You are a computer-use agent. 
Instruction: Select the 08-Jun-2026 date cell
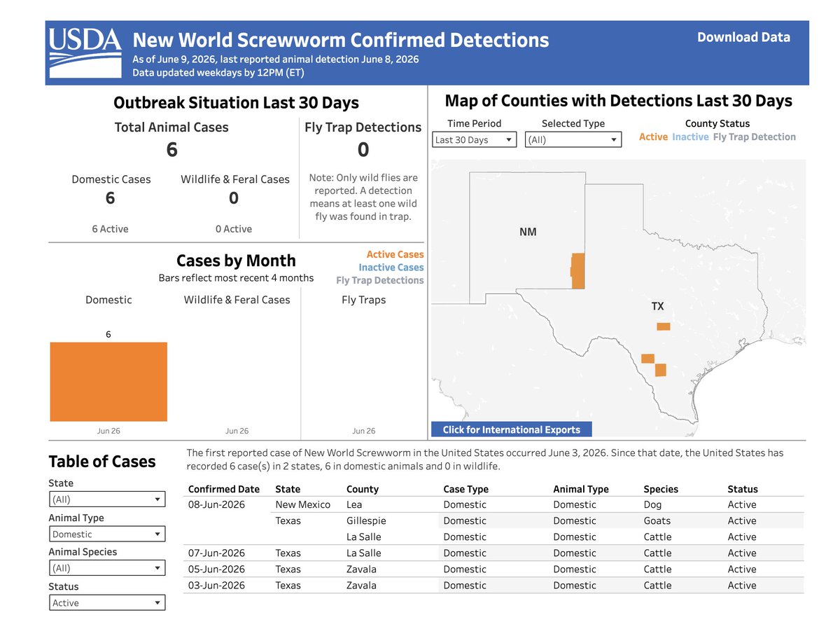[216, 504]
